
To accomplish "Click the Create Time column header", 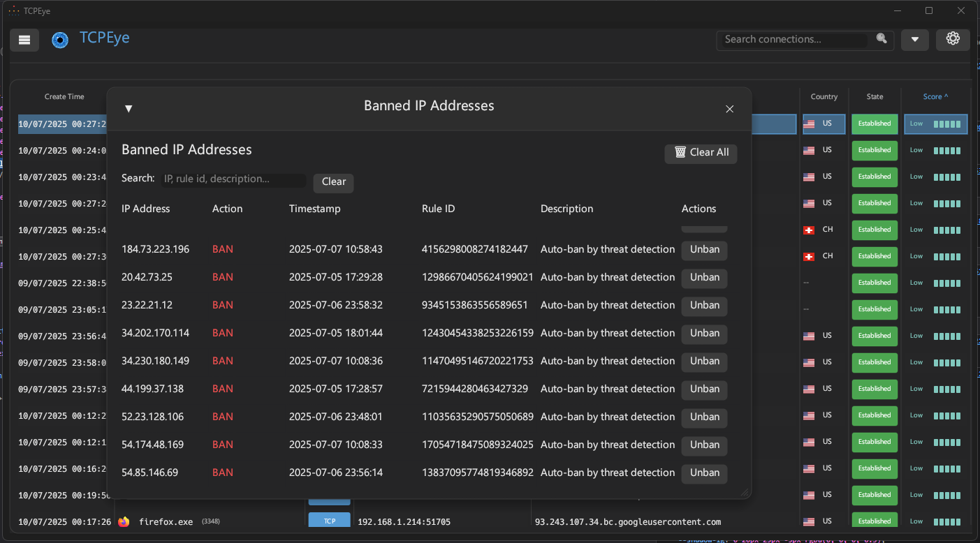I will click(64, 97).
